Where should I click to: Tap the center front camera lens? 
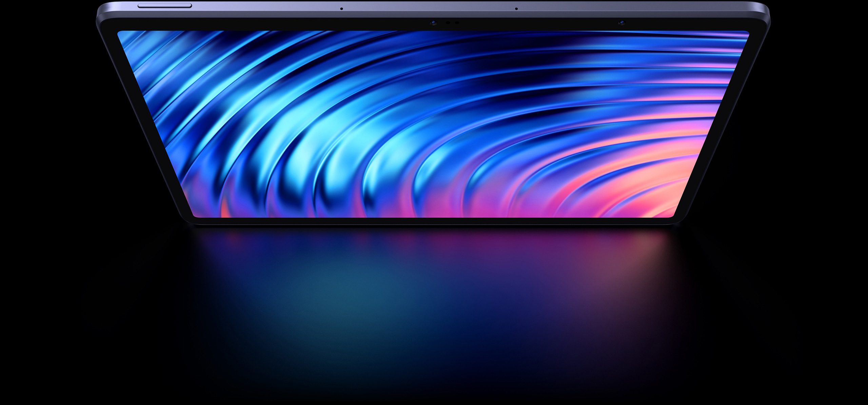(433, 23)
